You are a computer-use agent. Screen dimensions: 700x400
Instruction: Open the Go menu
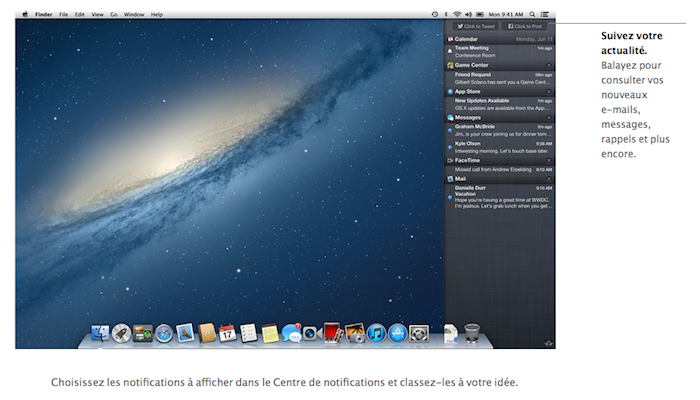(x=114, y=14)
